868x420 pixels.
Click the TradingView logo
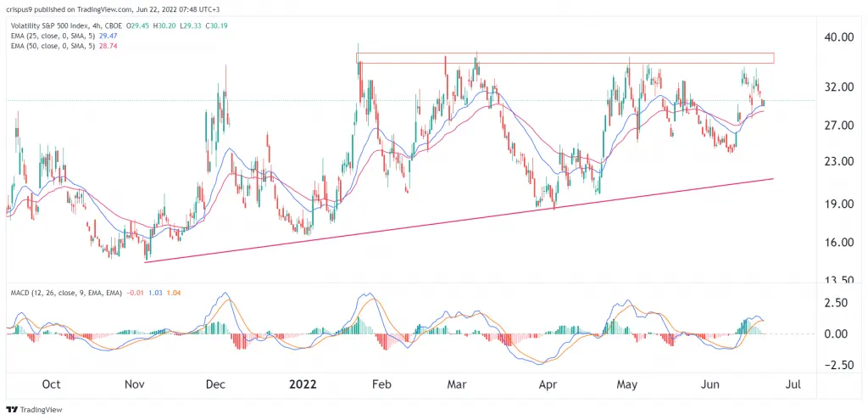coord(34,410)
